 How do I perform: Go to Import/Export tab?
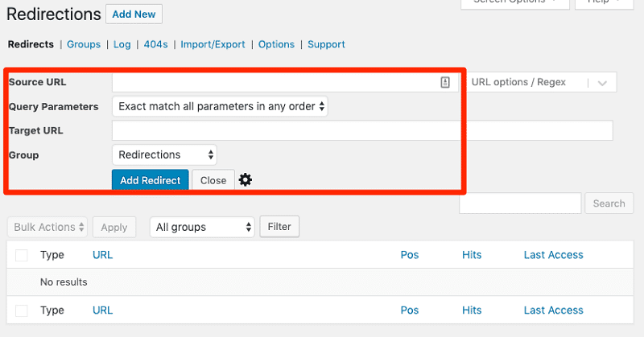tap(213, 44)
